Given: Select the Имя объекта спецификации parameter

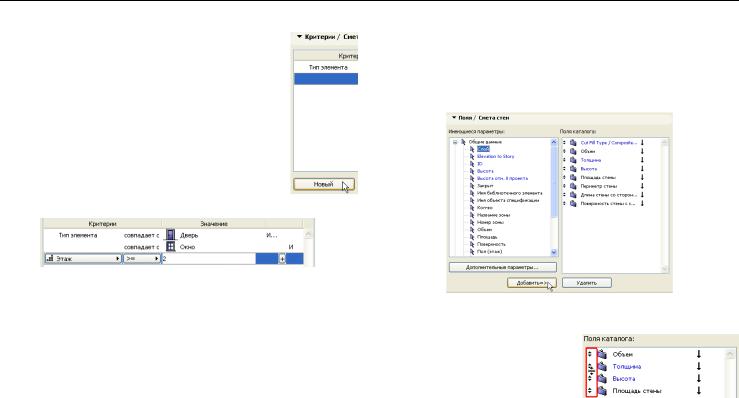Looking at the screenshot, I should [x=508, y=200].
